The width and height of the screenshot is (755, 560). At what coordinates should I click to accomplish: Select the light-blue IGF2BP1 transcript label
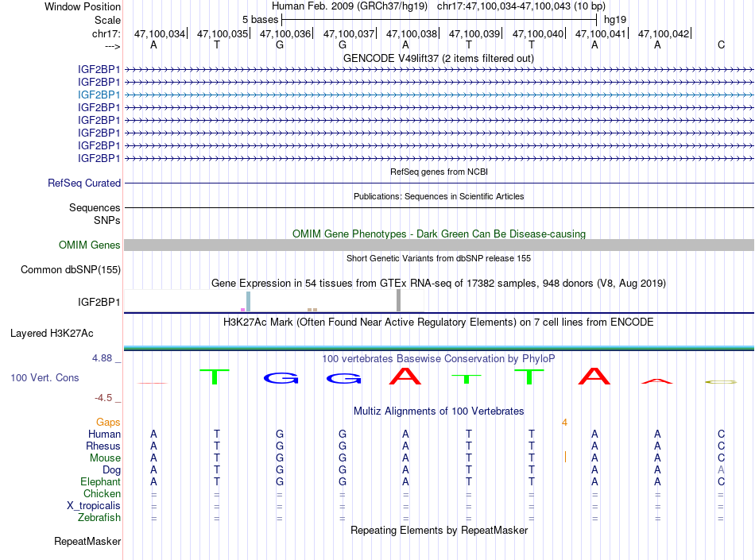[99, 95]
